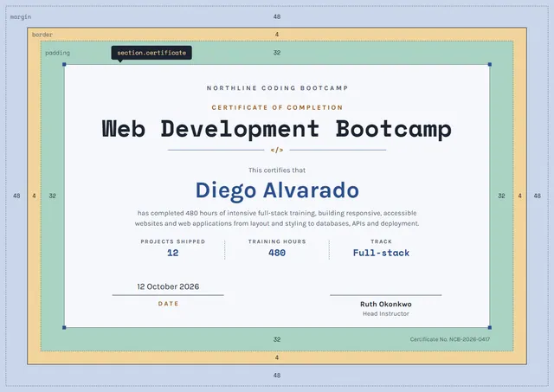Click the 'Head Instructor' title

click(386, 313)
